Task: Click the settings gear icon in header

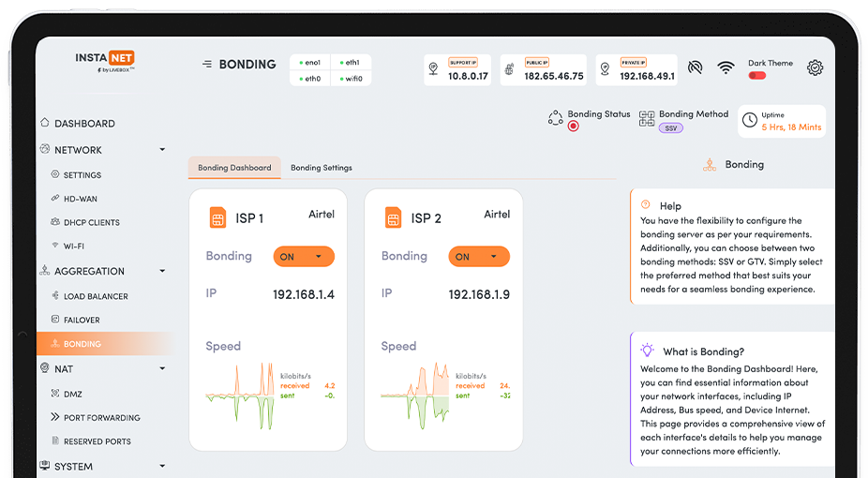Action: [x=816, y=67]
